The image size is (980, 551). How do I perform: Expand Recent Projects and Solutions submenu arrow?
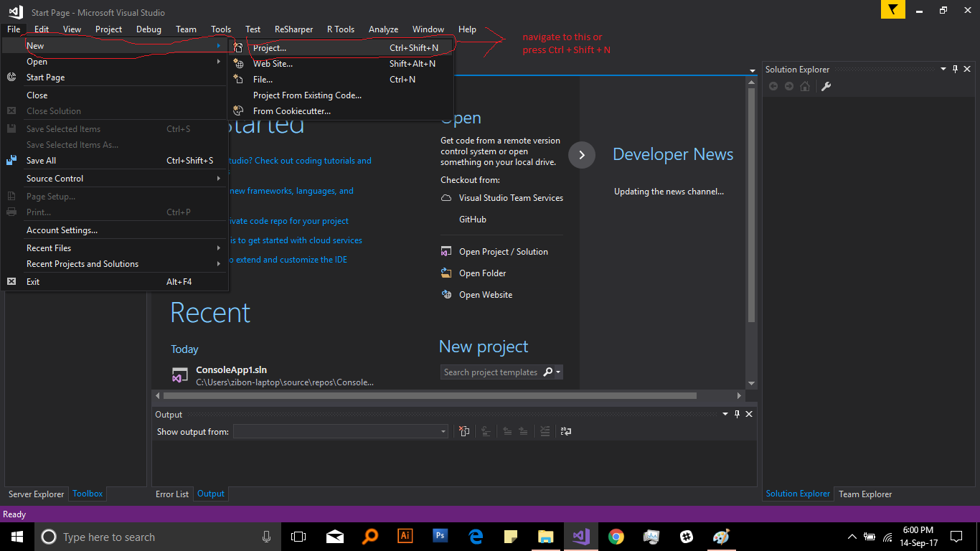point(219,264)
